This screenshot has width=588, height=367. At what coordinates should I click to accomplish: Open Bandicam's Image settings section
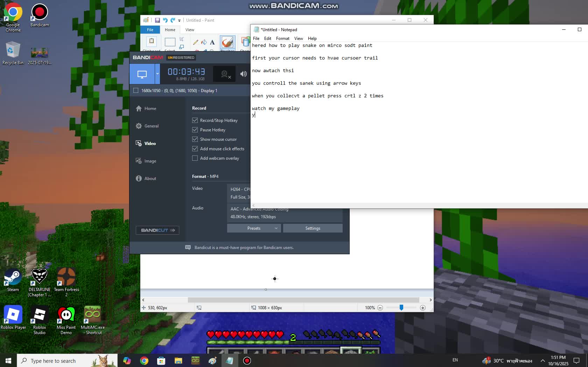150,161
